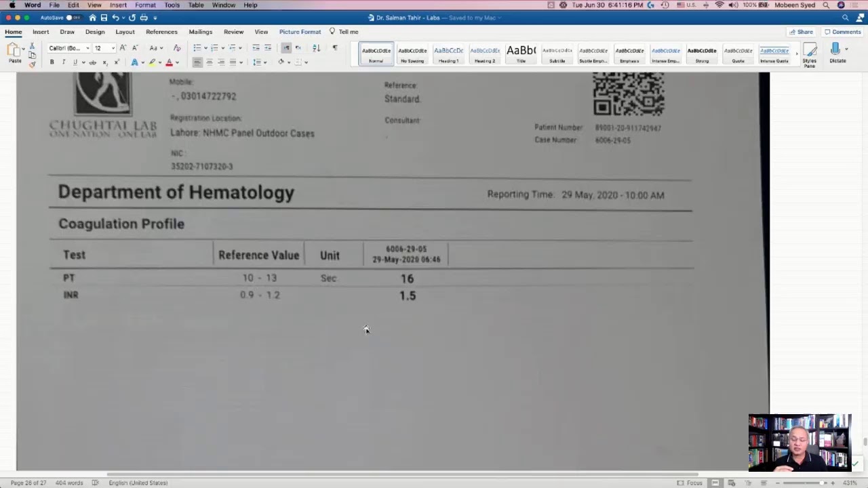This screenshot has width=868, height=488.
Task: Switch to the Picture Format tab
Action: pyautogui.click(x=300, y=32)
